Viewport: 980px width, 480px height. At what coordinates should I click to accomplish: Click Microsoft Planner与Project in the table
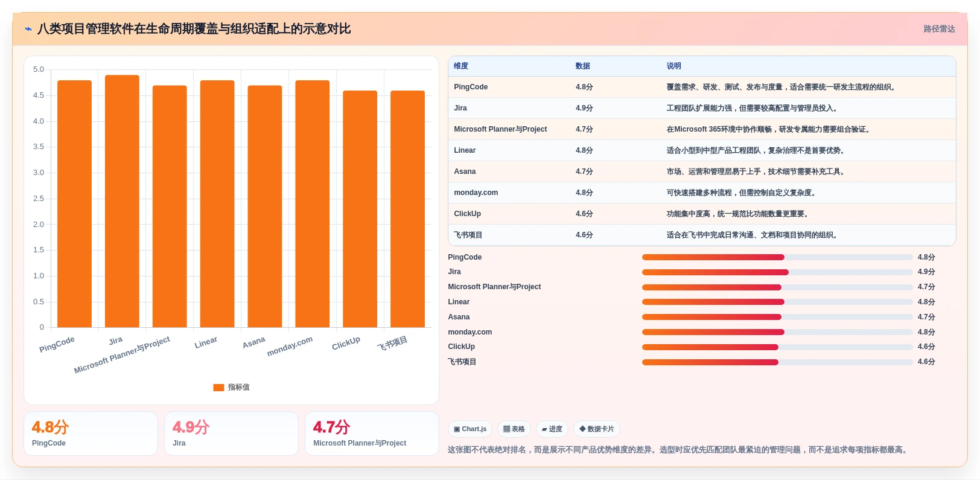[500, 129]
